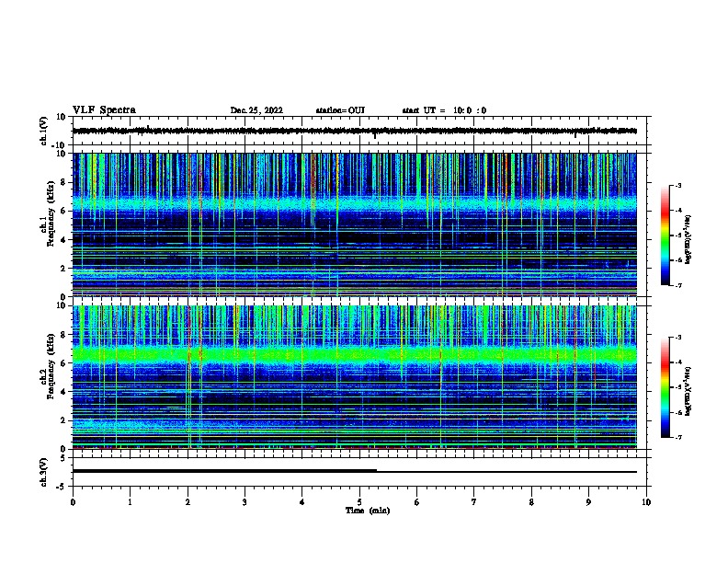Click the "VLF Spectra" plot title
The width and height of the screenshot is (728, 563).
[104, 110]
